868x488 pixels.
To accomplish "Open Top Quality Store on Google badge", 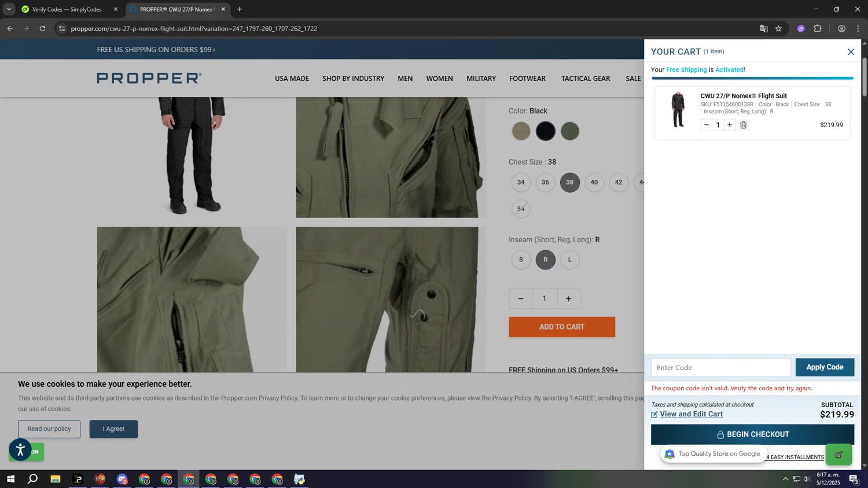I will (x=714, y=454).
